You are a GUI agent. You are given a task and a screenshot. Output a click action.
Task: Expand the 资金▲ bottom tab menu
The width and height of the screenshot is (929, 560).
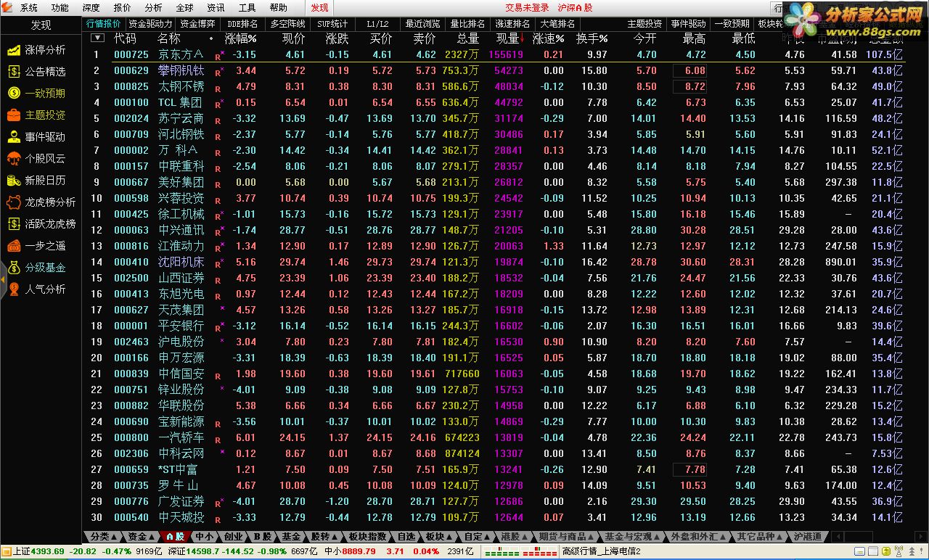pos(139,537)
